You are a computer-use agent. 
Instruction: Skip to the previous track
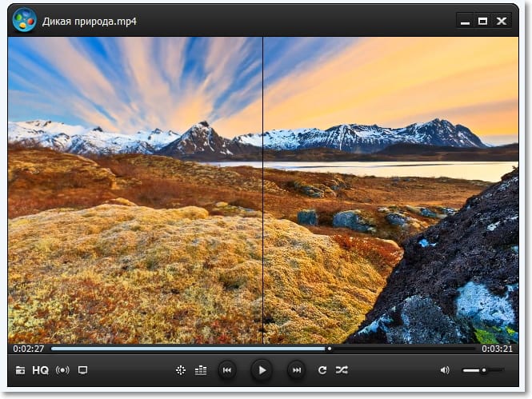[227, 369]
